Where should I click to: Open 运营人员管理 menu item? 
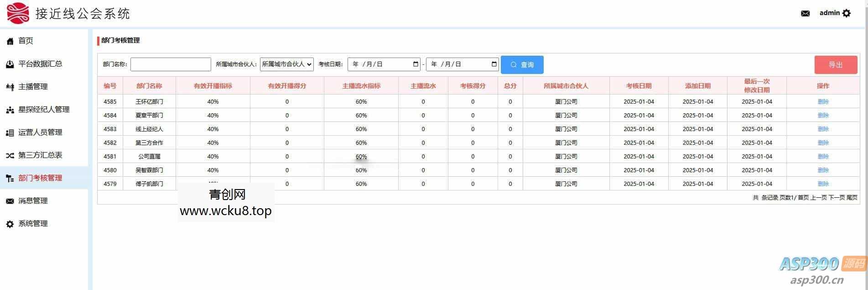click(x=40, y=132)
